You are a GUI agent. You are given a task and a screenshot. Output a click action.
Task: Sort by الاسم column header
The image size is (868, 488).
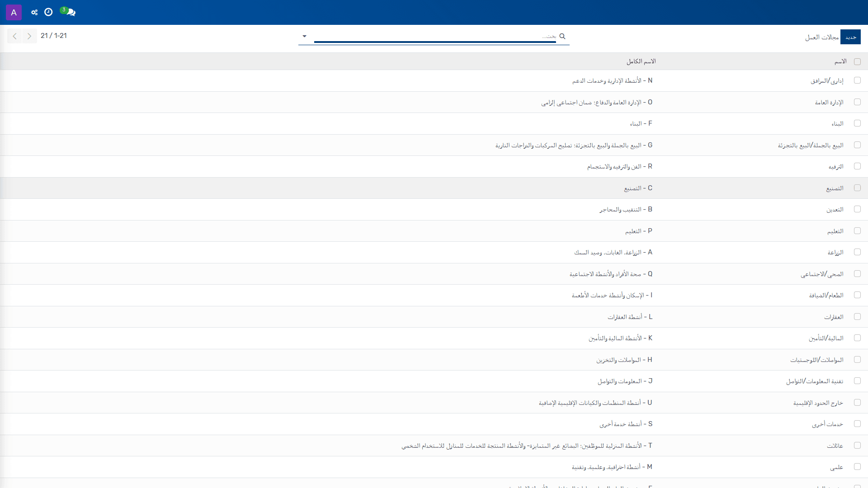coord(840,61)
